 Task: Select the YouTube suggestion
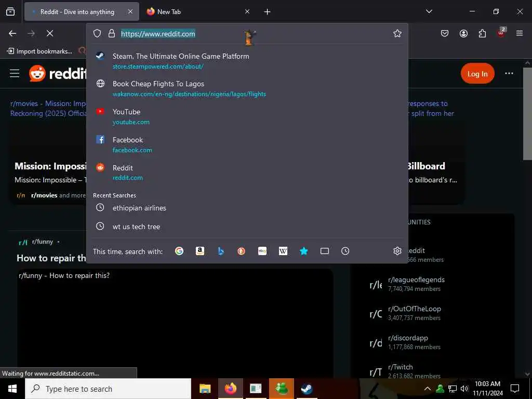click(247, 116)
